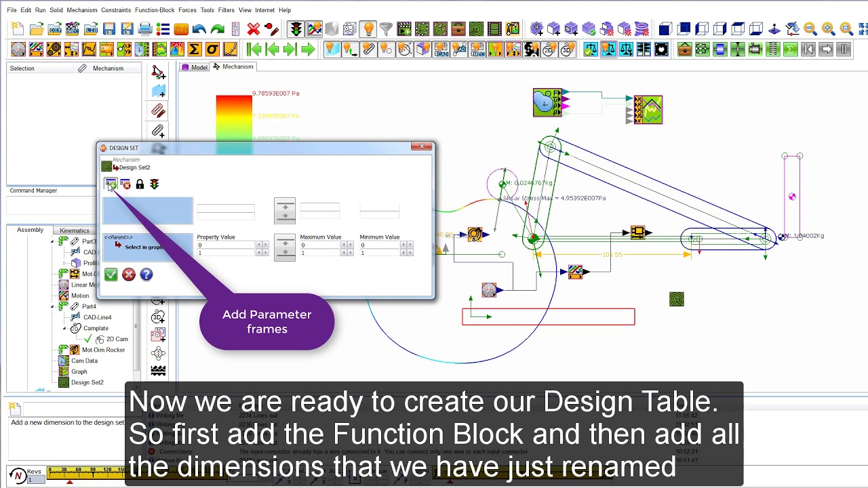Viewport: 868px width, 488px height.
Task: Click the red X delete icon
Action: click(254, 29)
